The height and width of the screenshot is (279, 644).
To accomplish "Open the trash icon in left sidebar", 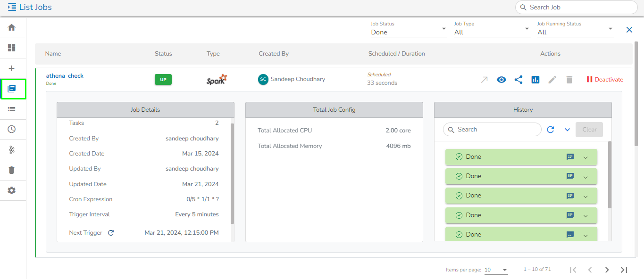I will [12, 170].
